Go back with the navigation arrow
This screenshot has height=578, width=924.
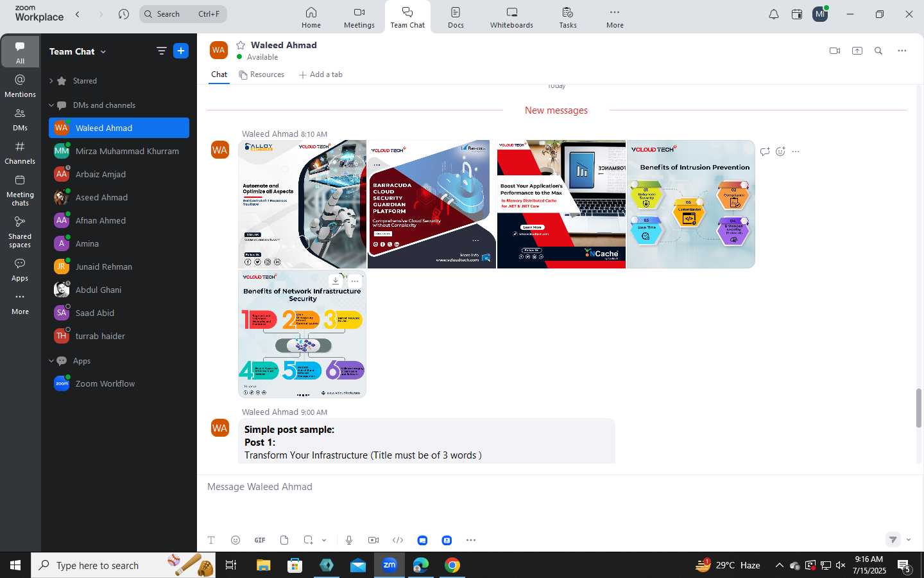(x=78, y=13)
